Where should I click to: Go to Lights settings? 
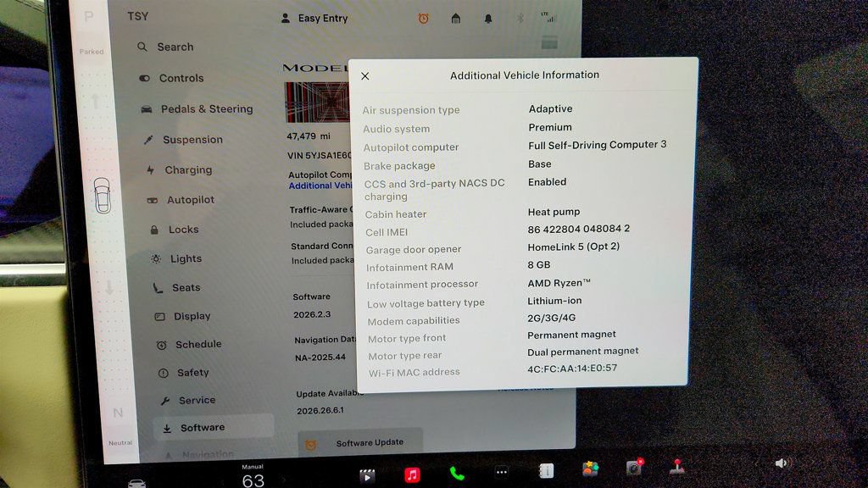click(177, 258)
